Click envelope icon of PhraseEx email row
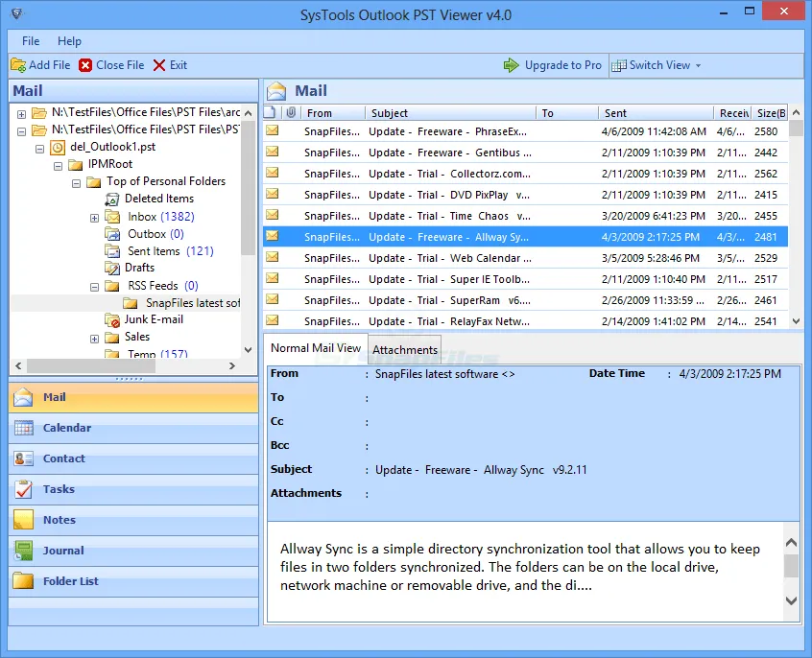This screenshot has height=658, width=812. [273, 130]
